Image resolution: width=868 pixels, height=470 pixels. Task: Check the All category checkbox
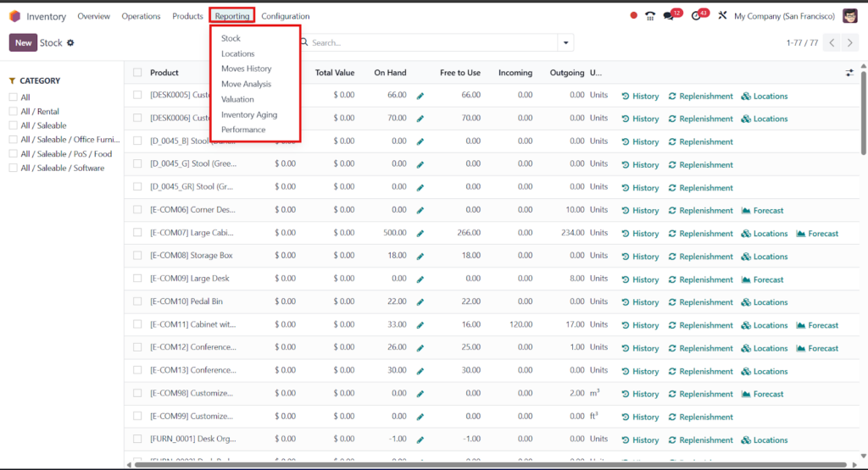14,97
